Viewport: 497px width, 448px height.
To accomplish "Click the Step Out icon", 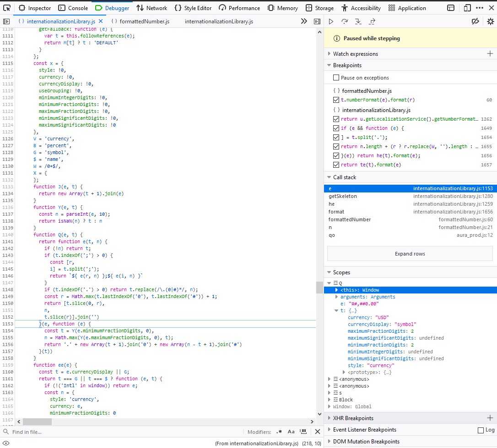I will (x=372, y=21).
